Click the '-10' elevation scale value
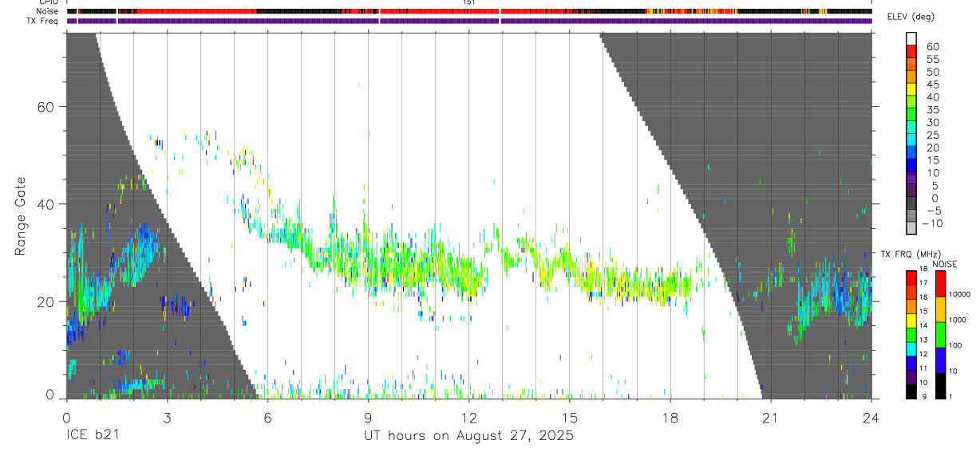This screenshot has width=980, height=452. pos(932,223)
